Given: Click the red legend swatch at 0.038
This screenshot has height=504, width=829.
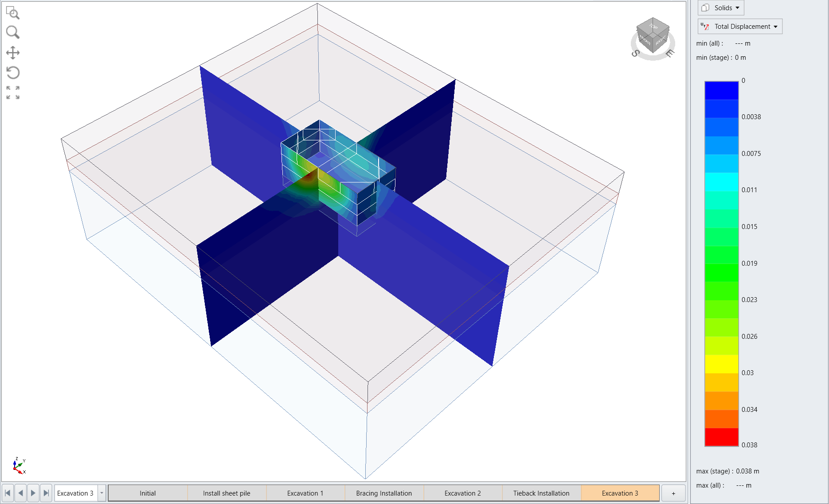Looking at the screenshot, I should (x=721, y=437).
